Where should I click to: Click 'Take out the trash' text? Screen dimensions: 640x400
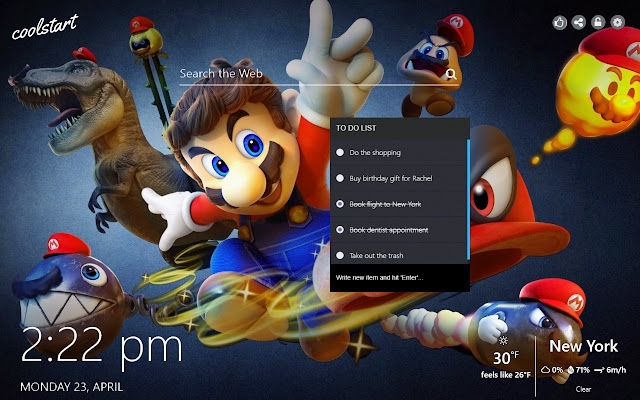pos(376,256)
